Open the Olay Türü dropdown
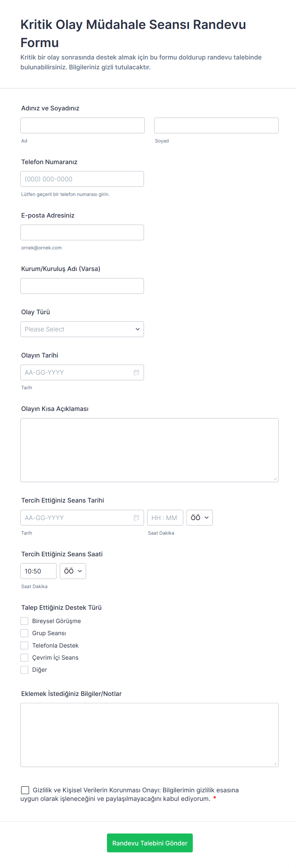Viewport: 296px width, 868px height. pos(82,329)
